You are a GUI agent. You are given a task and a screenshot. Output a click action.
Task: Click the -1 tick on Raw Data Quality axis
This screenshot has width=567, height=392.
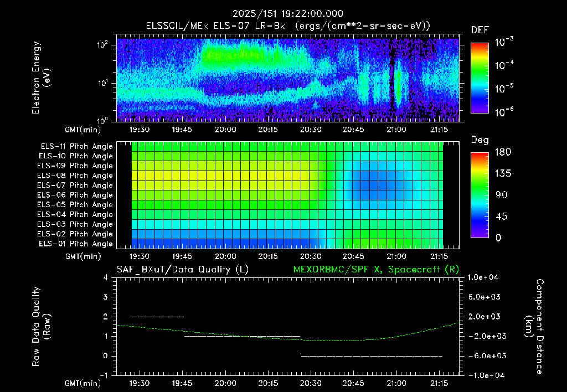[104, 375]
